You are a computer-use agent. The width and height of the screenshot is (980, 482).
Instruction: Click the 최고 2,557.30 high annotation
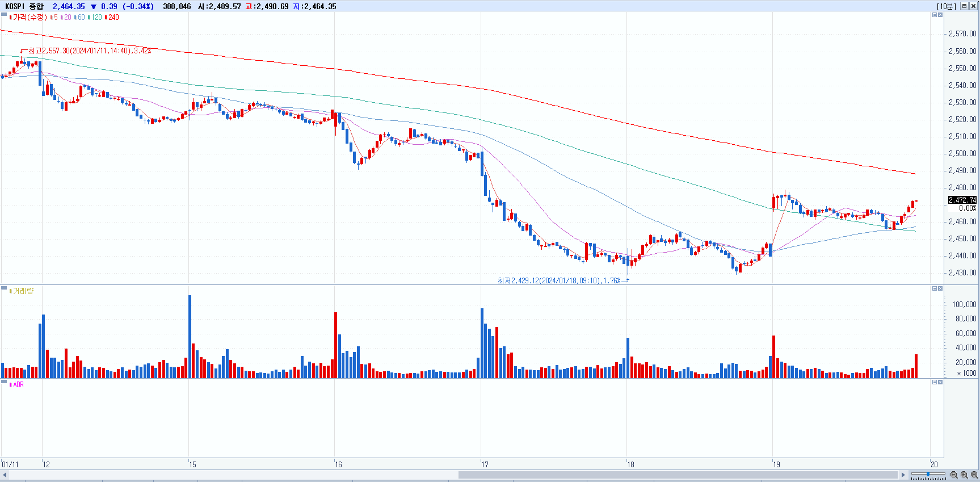pyautogui.click(x=89, y=51)
